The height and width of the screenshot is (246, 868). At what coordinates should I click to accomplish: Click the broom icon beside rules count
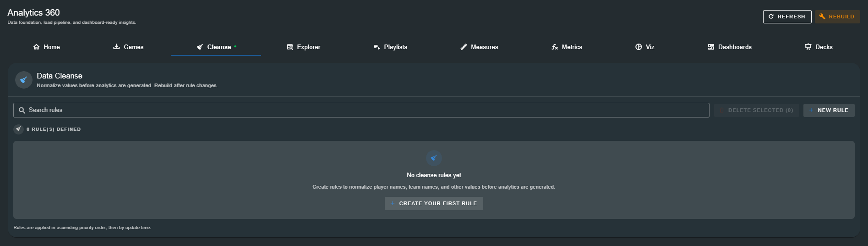click(18, 129)
